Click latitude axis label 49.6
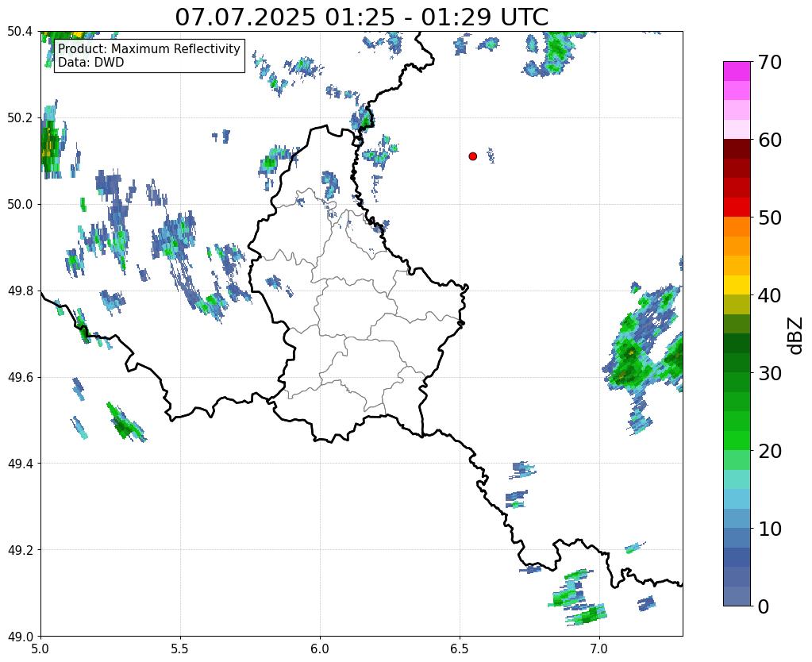Viewport: 812px width, 662px height. coord(20,378)
